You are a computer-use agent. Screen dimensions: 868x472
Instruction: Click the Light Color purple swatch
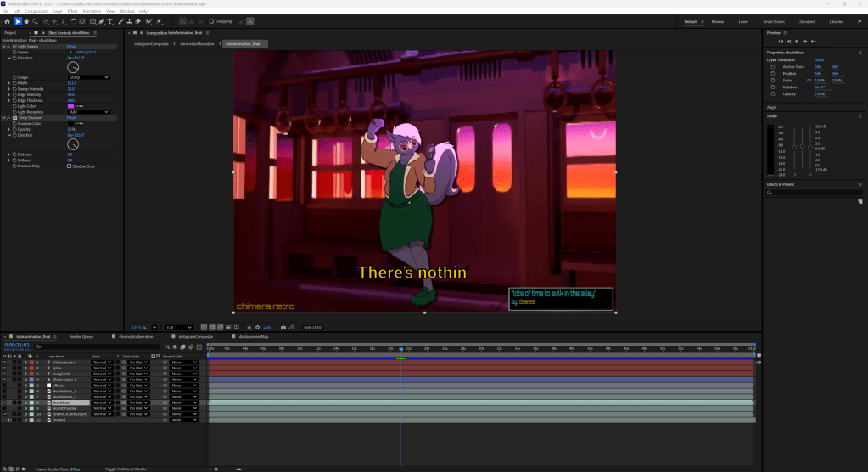(x=71, y=106)
